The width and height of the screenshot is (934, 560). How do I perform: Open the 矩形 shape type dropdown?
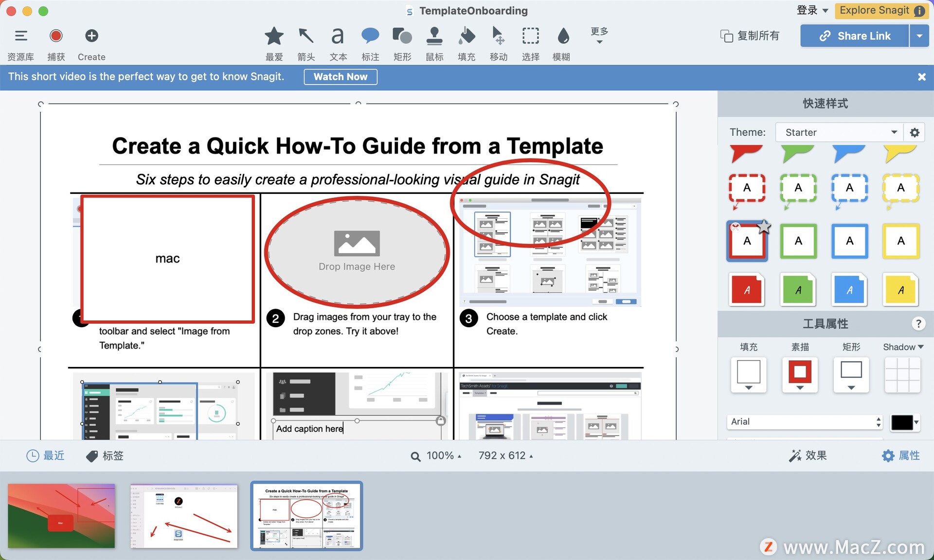point(851,375)
